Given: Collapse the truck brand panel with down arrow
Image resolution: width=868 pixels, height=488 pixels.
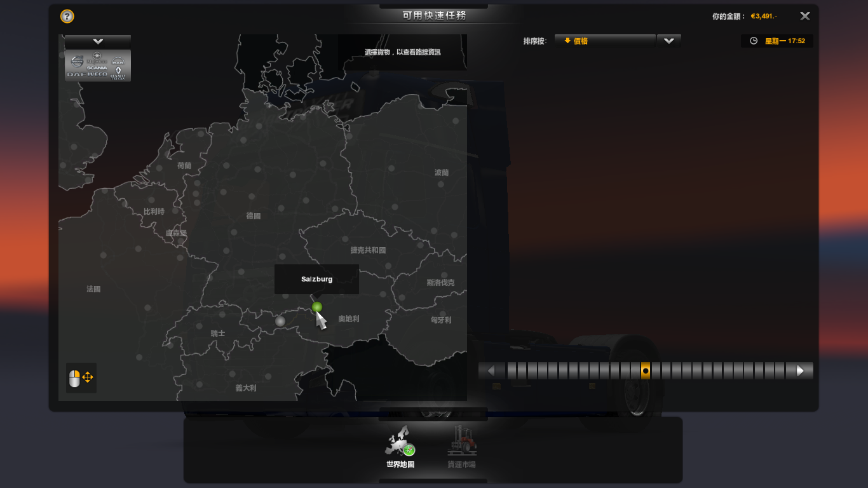Looking at the screenshot, I should tap(98, 41).
